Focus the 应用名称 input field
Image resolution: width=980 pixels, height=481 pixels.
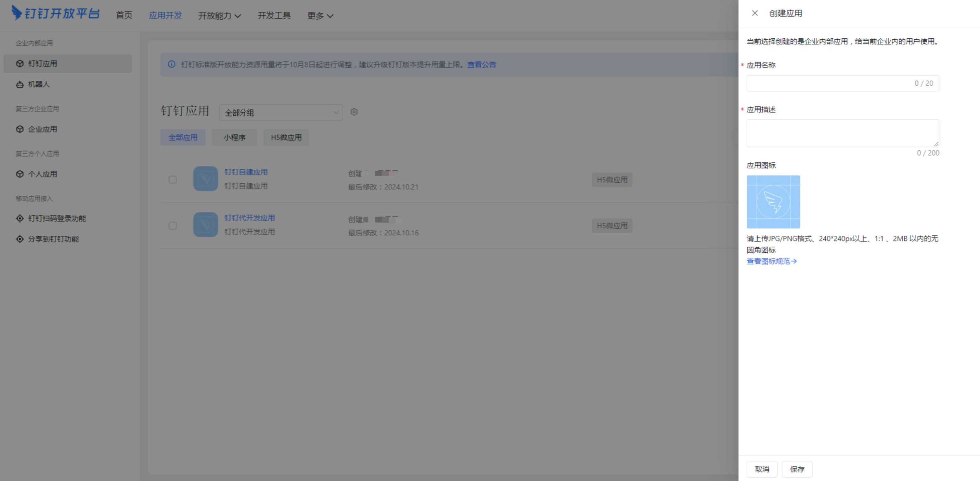pos(843,83)
